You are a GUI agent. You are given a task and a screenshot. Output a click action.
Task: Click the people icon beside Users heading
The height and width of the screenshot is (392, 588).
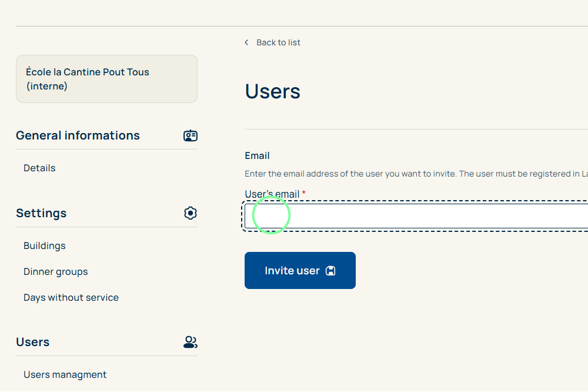pos(191,342)
